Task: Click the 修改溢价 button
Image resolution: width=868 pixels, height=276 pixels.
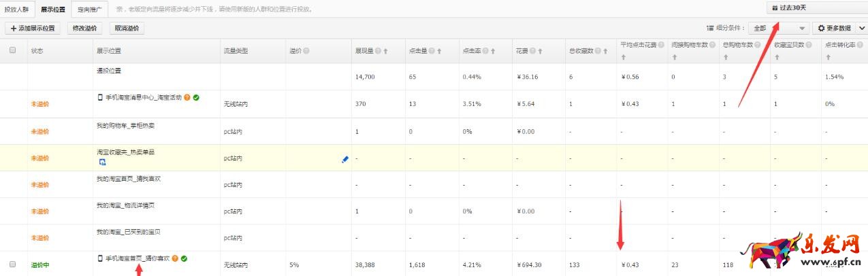Action: [84, 29]
